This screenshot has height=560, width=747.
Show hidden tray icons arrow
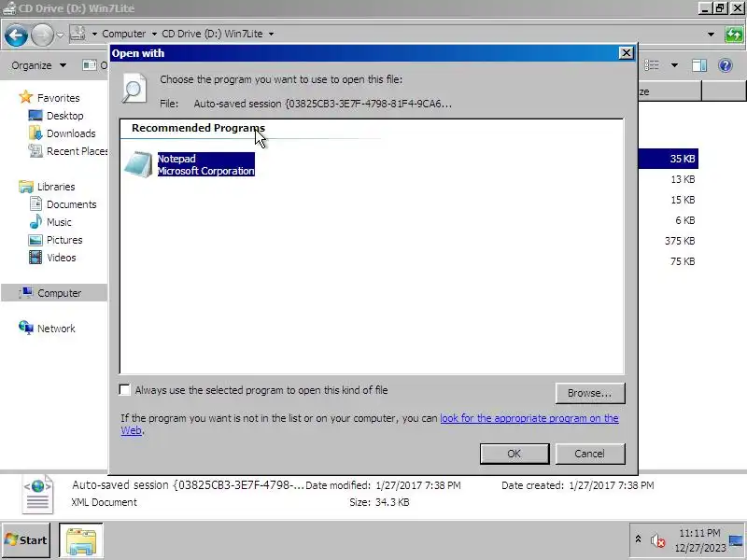pyautogui.click(x=638, y=539)
